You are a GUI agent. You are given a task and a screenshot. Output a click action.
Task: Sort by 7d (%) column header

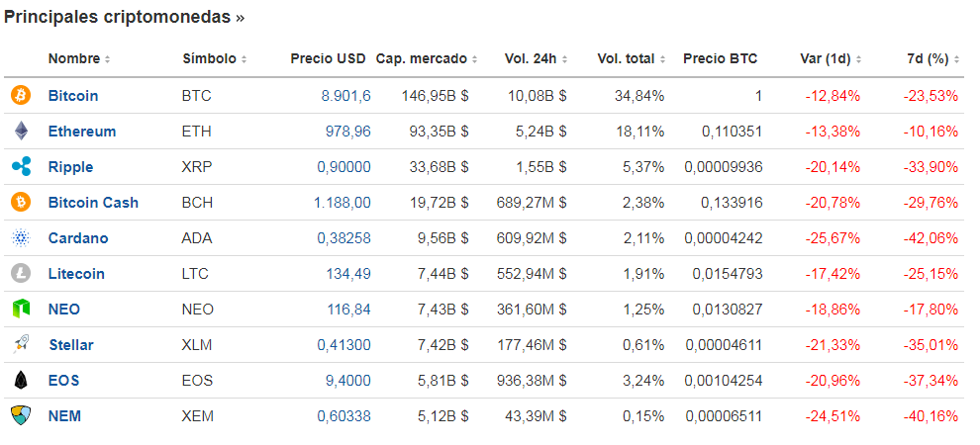[x=930, y=59]
